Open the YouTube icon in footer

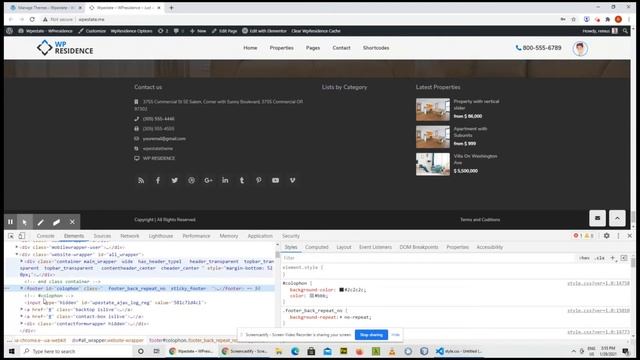276,180
